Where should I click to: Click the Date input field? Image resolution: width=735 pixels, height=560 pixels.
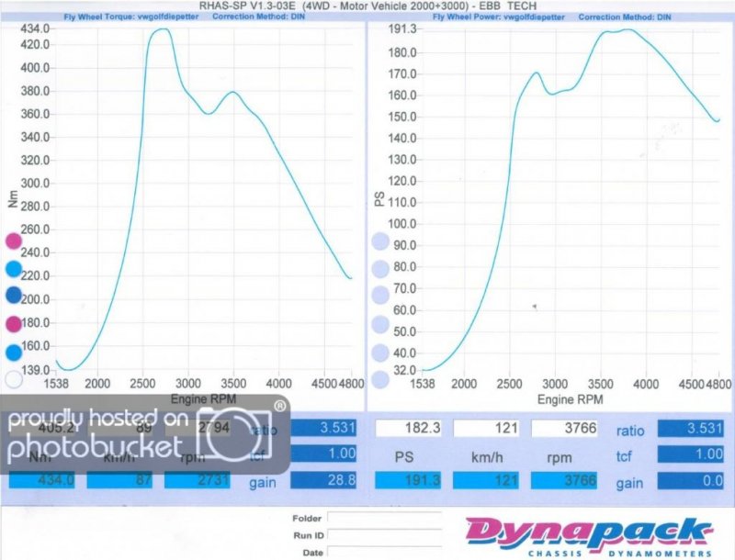coord(383,552)
